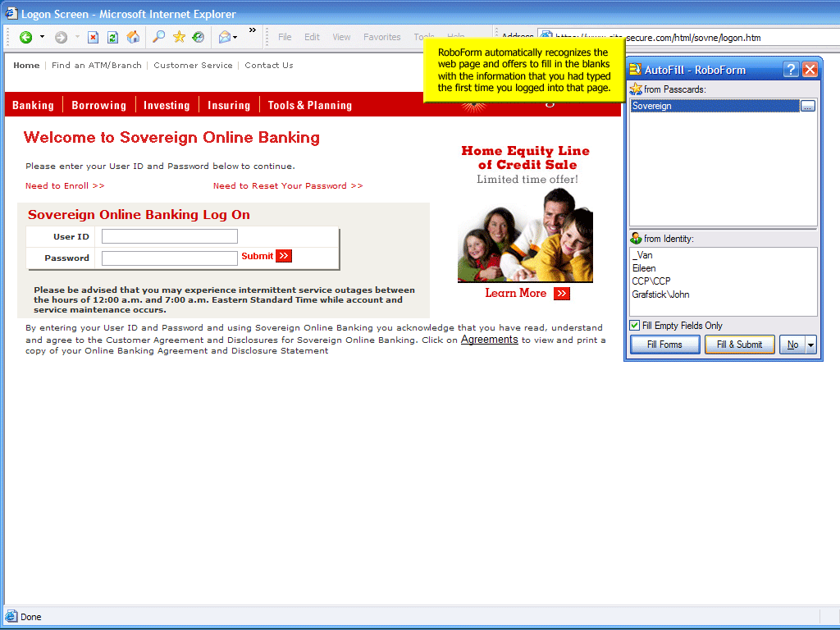
Task: Click the Refresh page icon
Action: point(112,37)
